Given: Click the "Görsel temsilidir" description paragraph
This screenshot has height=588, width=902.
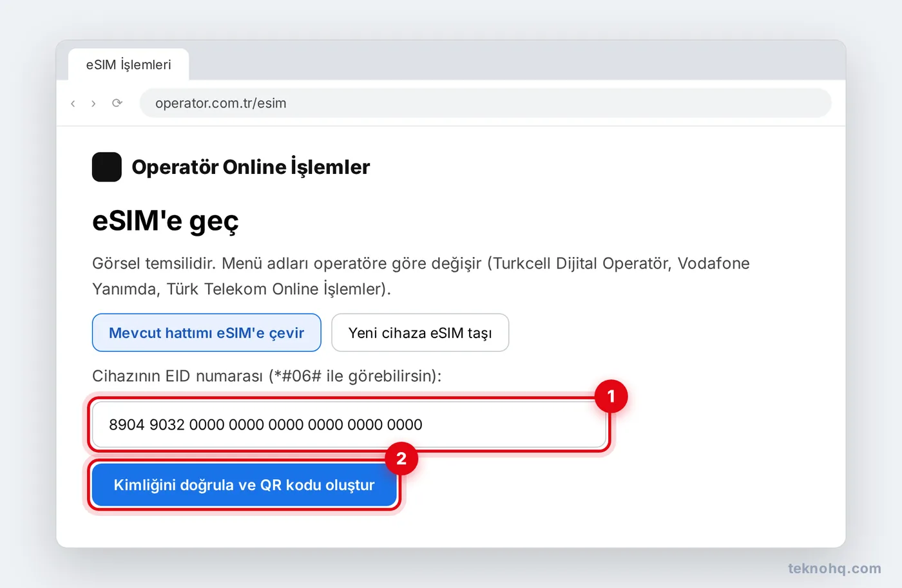Looking at the screenshot, I should tap(421, 276).
